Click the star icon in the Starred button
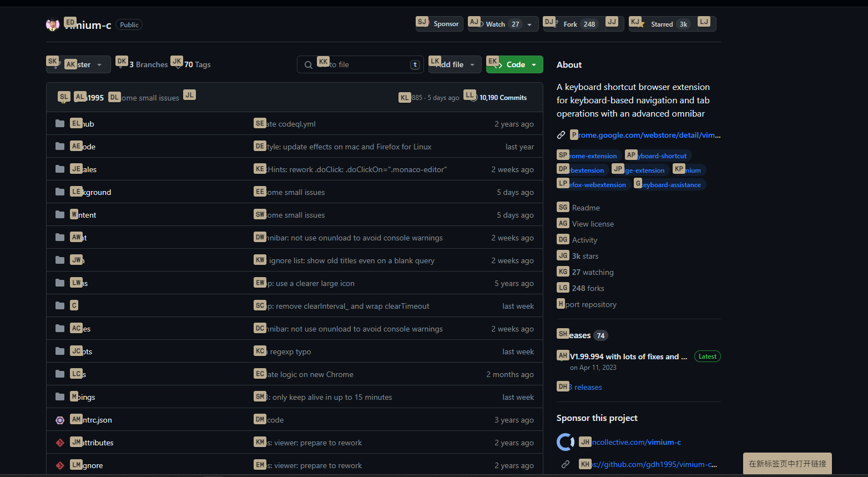Screen dimensions: 868x477 tap(642, 24)
